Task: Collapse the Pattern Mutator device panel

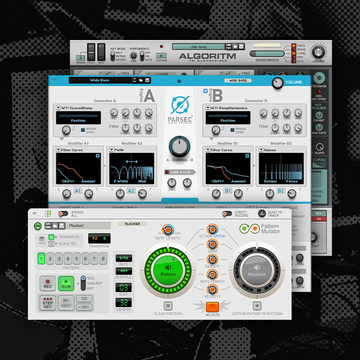Action: pos(35,214)
